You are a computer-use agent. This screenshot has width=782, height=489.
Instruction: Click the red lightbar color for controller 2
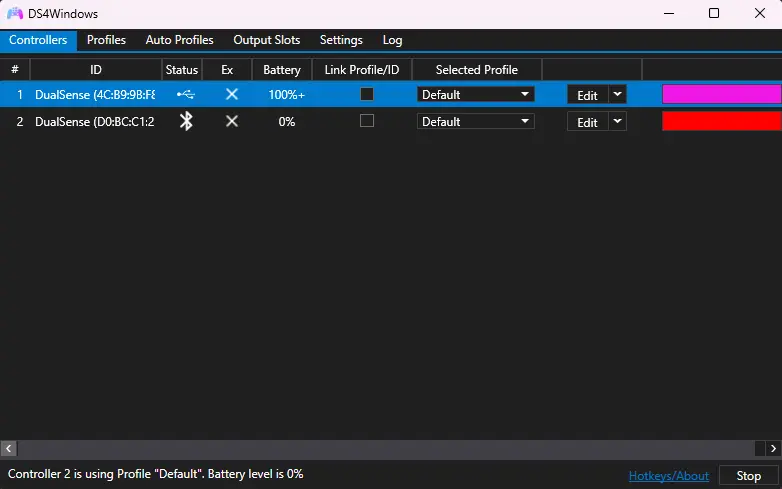[721, 121]
